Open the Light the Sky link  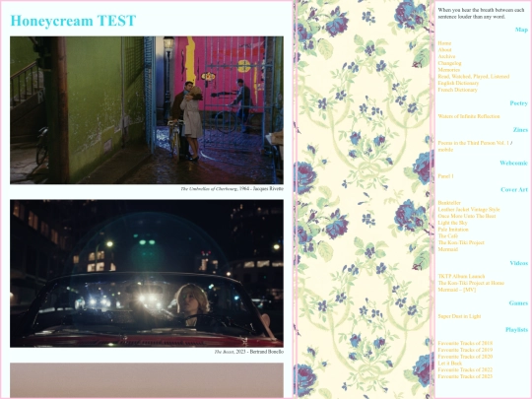(452, 223)
